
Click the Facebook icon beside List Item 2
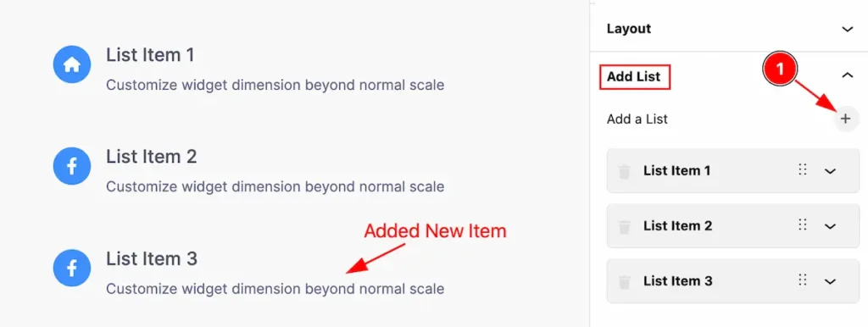tap(72, 167)
